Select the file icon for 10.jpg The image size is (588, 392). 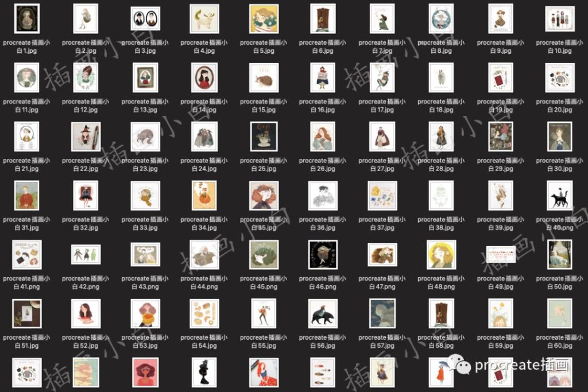[560, 19]
